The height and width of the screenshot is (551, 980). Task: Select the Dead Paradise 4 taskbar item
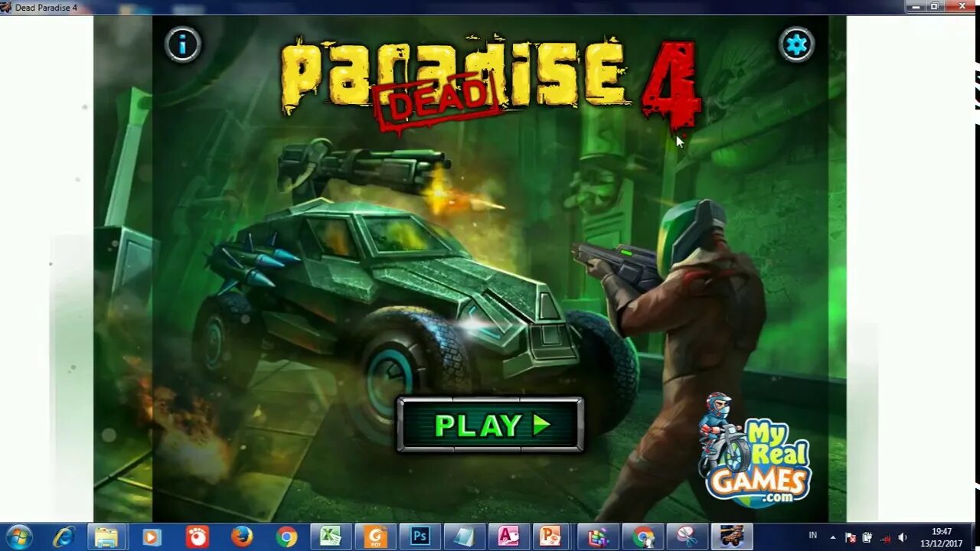pos(732,536)
